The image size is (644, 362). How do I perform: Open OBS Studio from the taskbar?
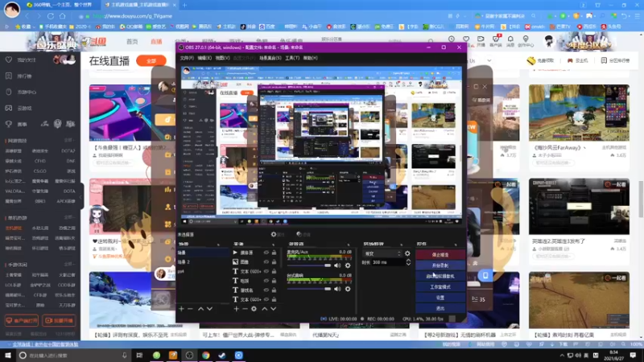(x=189, y=355)
